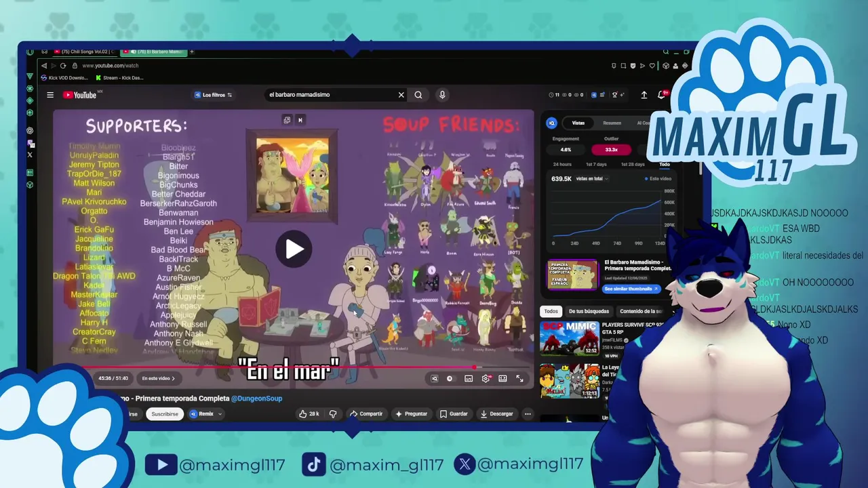
Task: Open the three-dot more actions menu
Action: pyautogui.click(x=528, y=413)
